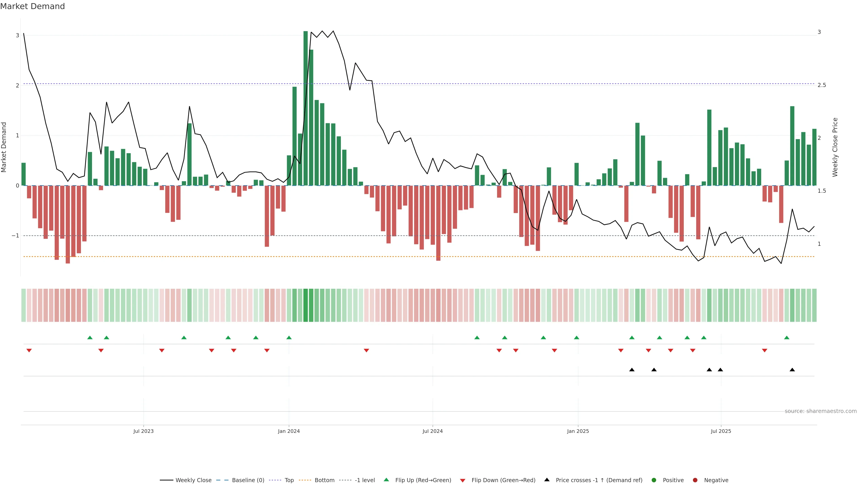Screen dimensions: 868x488
Task: Click the last black price-cross triangle marker
Action: 792,370
